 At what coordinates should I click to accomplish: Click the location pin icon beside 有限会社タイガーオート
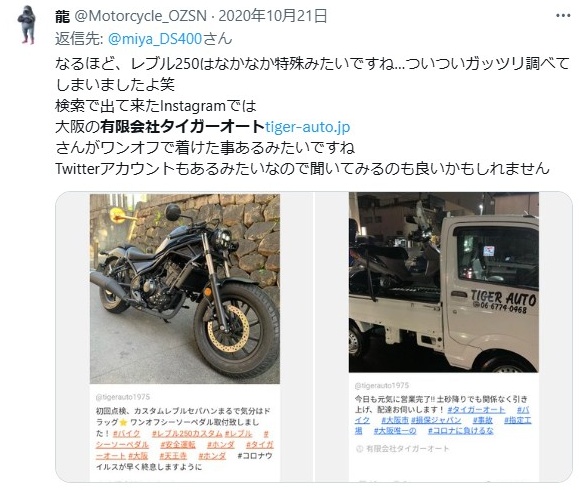tap(359, 448)
